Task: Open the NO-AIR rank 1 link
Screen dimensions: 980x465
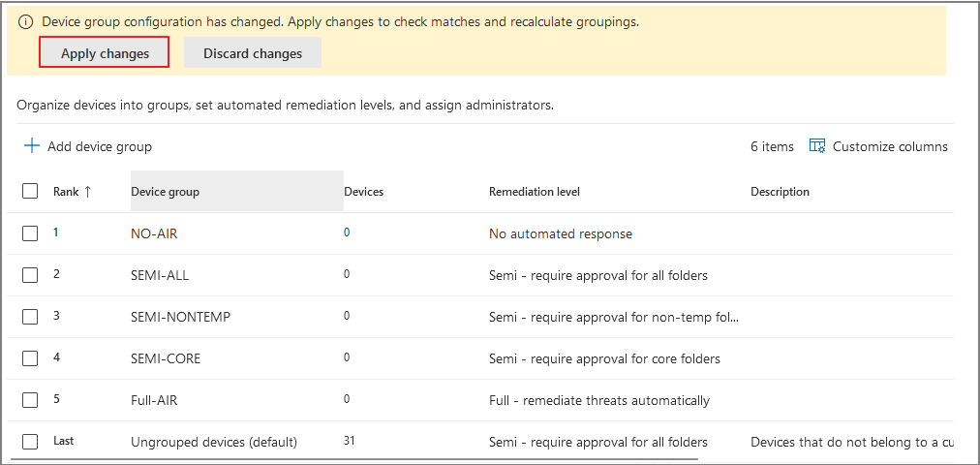Action: (x=56, y=232)
